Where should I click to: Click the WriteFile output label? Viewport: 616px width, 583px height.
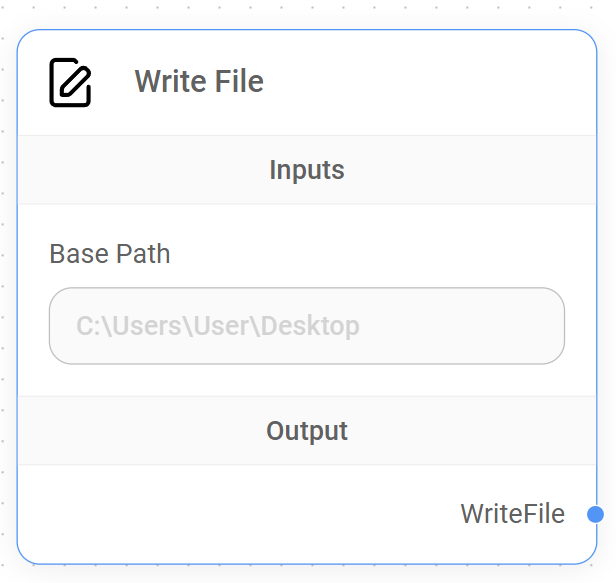[512, 514]
